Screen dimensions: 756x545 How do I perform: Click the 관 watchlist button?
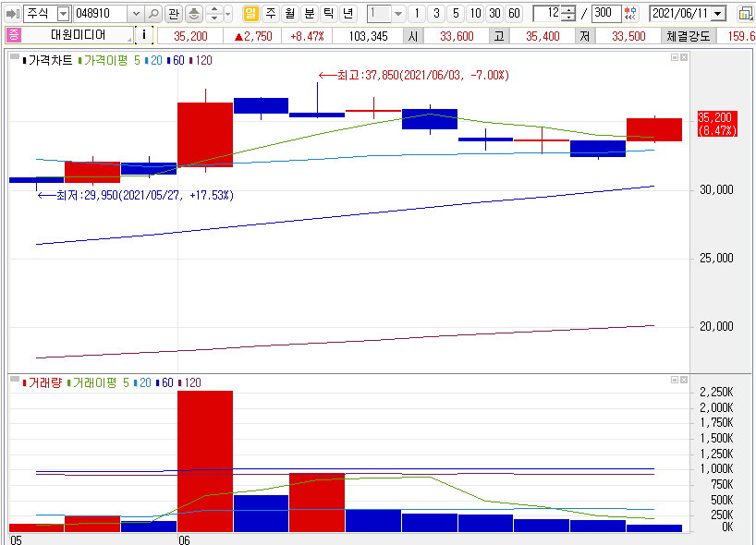pos(174,14)
